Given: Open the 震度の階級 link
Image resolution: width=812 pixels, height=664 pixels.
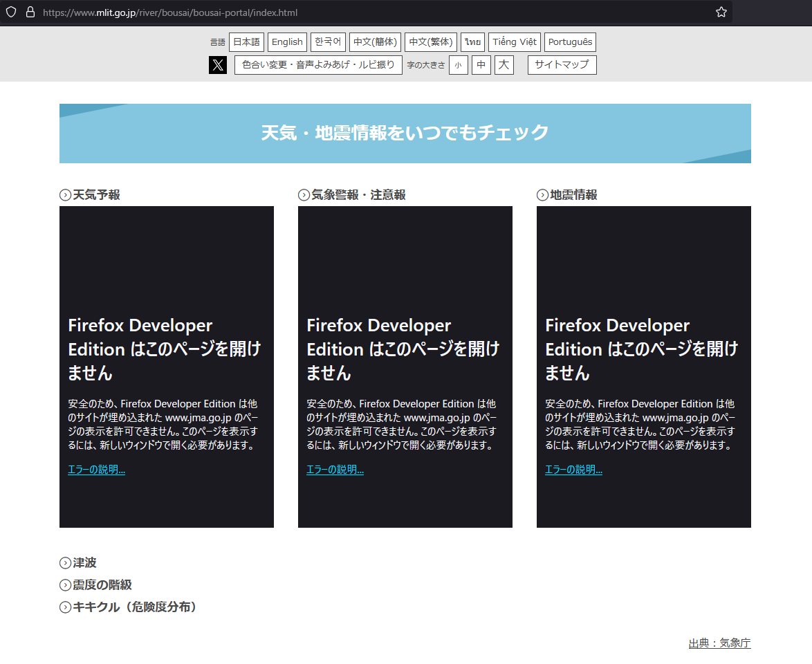Looking at the screenshot, I should tap(102, 584).
